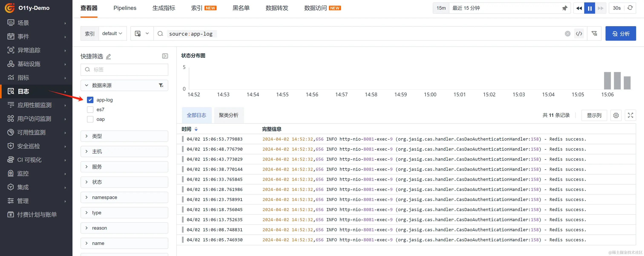Switch to the Pipelines tab

[x=125, y=8]
